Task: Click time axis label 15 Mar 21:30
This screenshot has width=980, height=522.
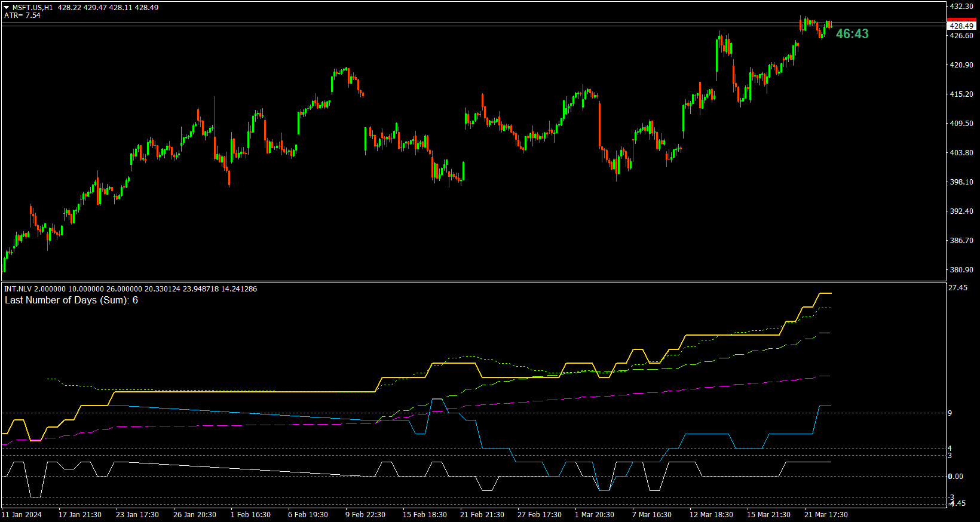Action: 768,515
